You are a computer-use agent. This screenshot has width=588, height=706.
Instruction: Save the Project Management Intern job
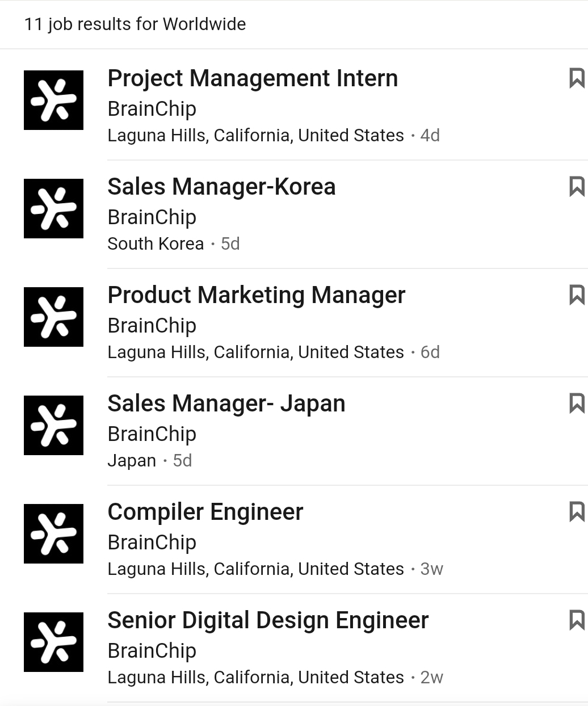[x=576, y=78]
